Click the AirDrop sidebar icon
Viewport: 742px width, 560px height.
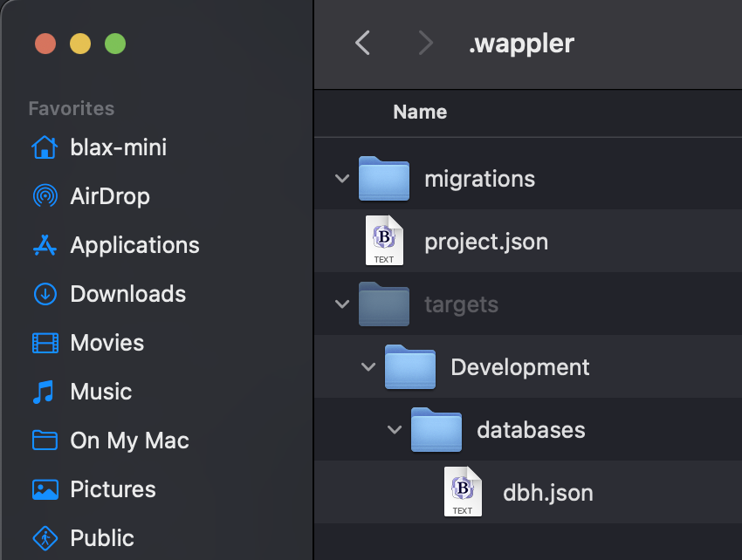point(45,195)
